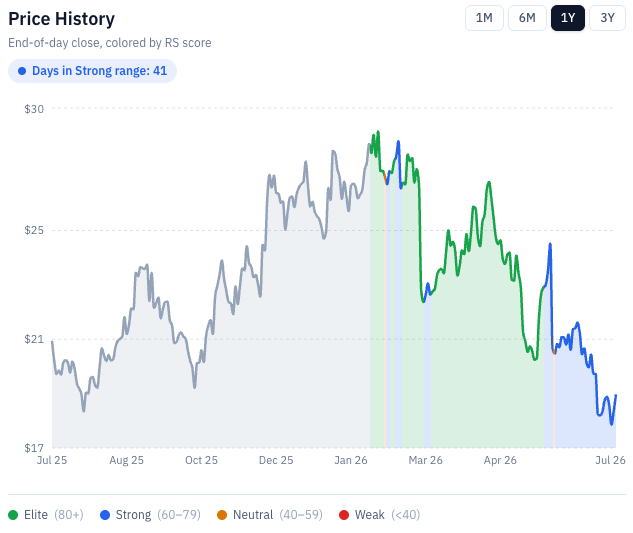Click the Dec 25 x-axis label
633x533 pixels.
[276, 460]
